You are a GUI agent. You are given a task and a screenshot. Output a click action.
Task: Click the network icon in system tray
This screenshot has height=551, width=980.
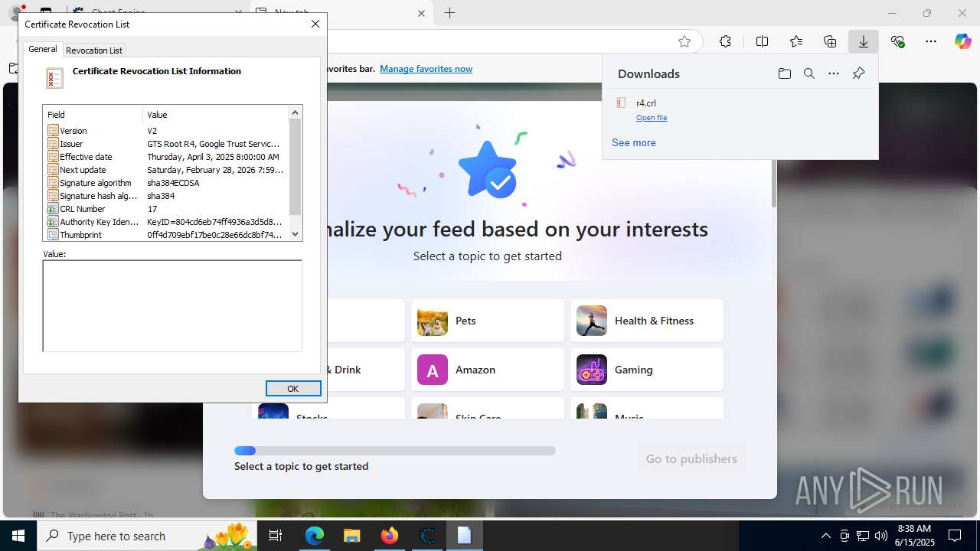point(863,536)
